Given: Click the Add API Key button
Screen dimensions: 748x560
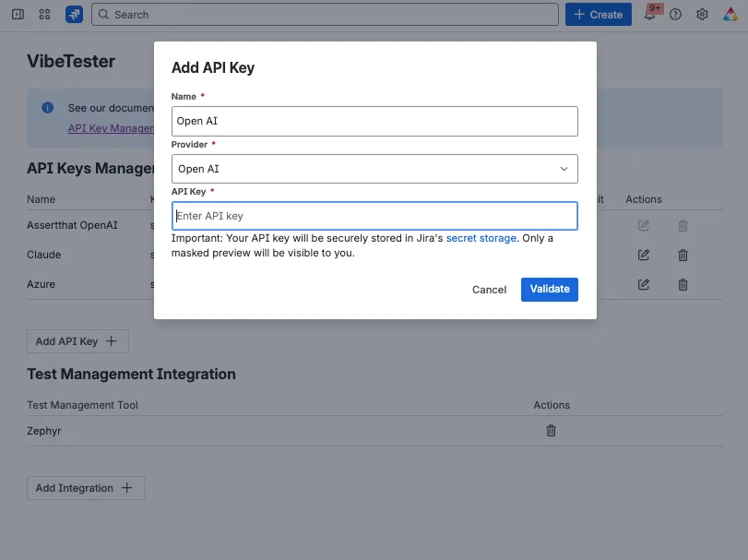Looking at the screenshot, I should pos(77,341).
